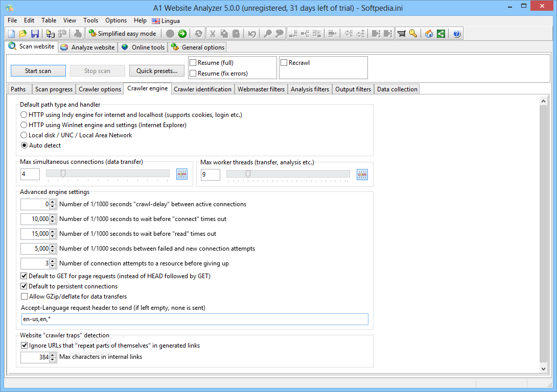557x392 pixels.
Task: Check the Resume (fix errors) checkbox
Action: (x=193, y=73)
